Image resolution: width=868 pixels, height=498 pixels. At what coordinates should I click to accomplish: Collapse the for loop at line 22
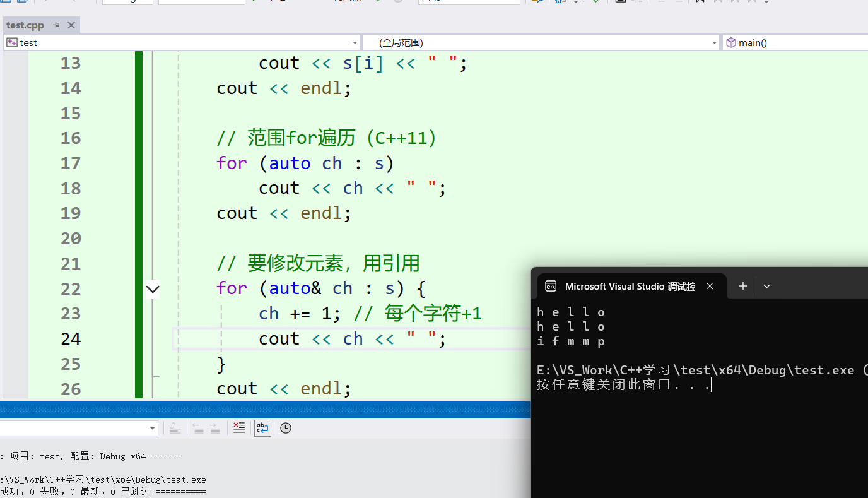[x=153, y=289]
